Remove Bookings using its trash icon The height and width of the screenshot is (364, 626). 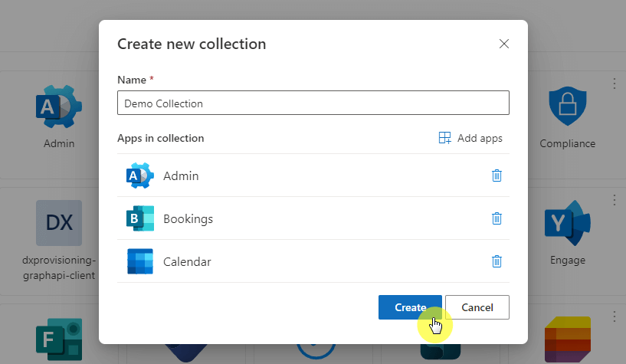pyautogui.click(x=497, y=218)
